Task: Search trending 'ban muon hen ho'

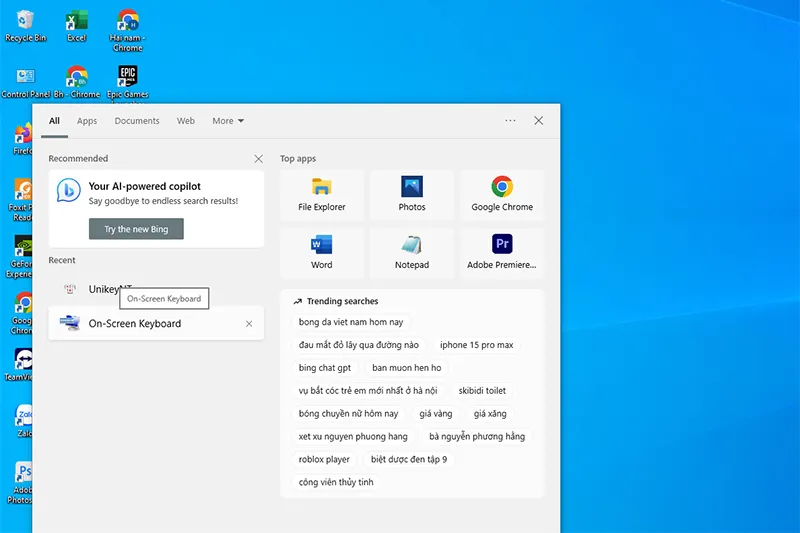Action: 407,368
